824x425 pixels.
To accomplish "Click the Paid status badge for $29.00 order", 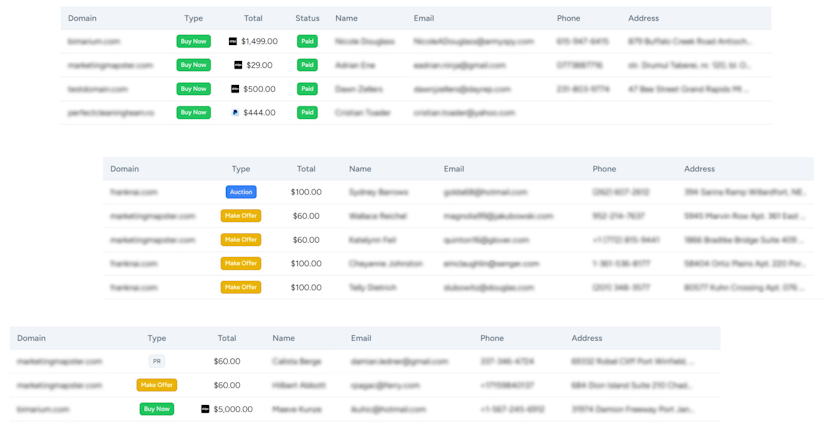I will point(307,65).
